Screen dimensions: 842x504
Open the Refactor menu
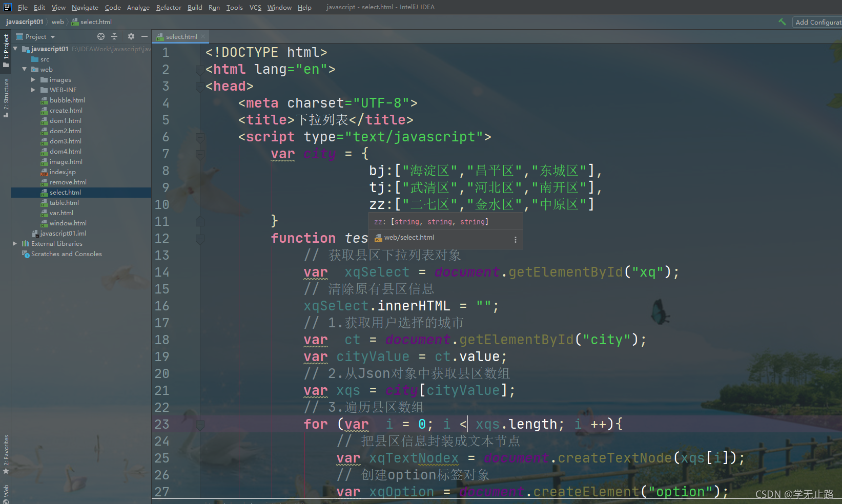click(169, 7)
